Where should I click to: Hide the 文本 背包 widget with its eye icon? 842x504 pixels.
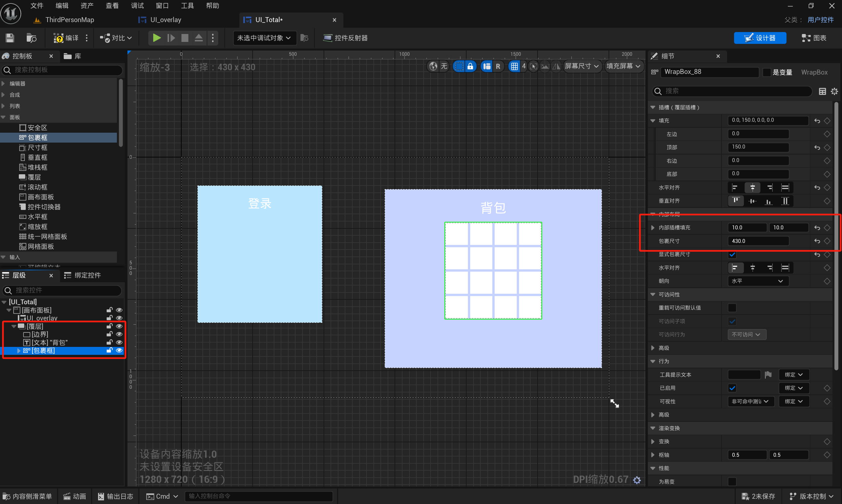click(x=119, y=342)
